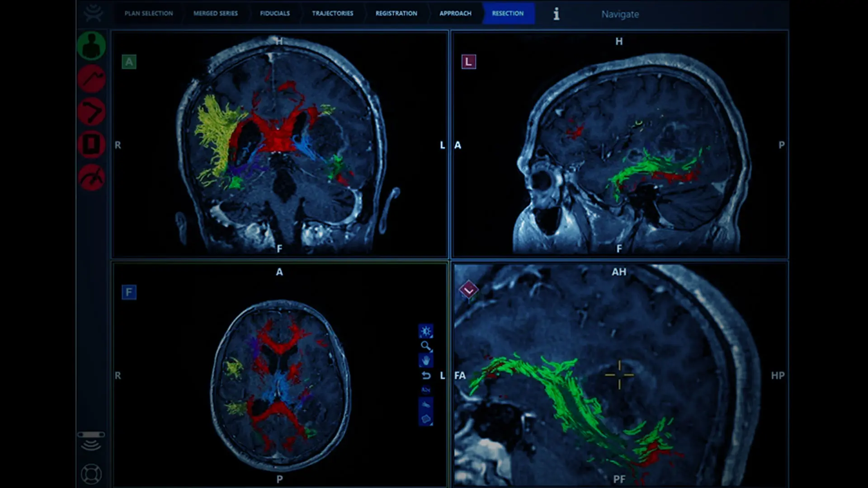Click the green patient silhouette status icon

tap(91, 46)
